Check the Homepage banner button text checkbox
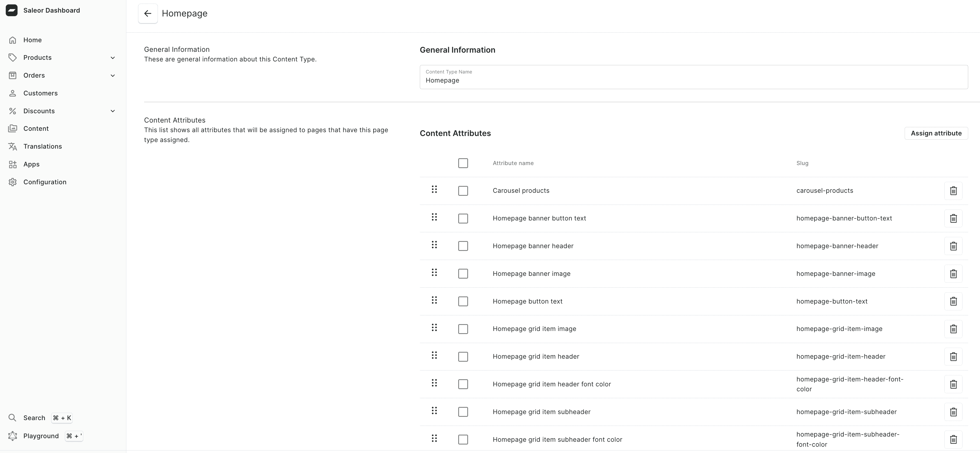The height and width of the screenshot is (453, 980). [463, 219]
